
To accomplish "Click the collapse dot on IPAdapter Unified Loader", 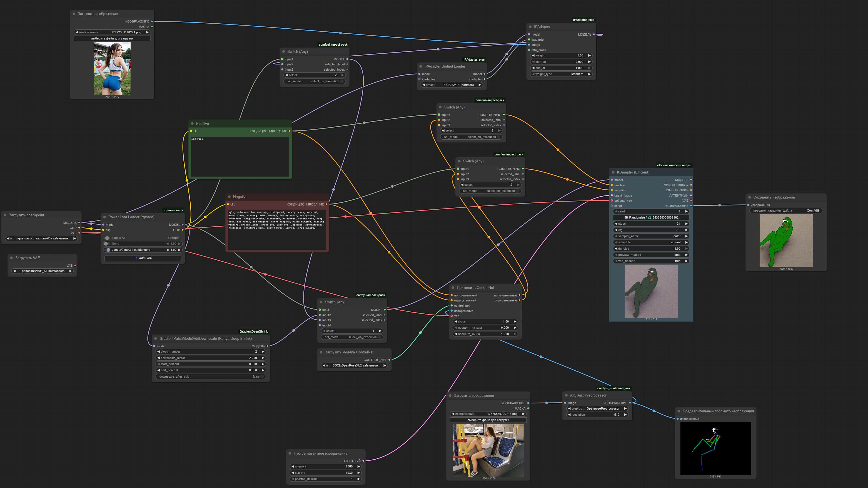I will [x=421, y=66].
